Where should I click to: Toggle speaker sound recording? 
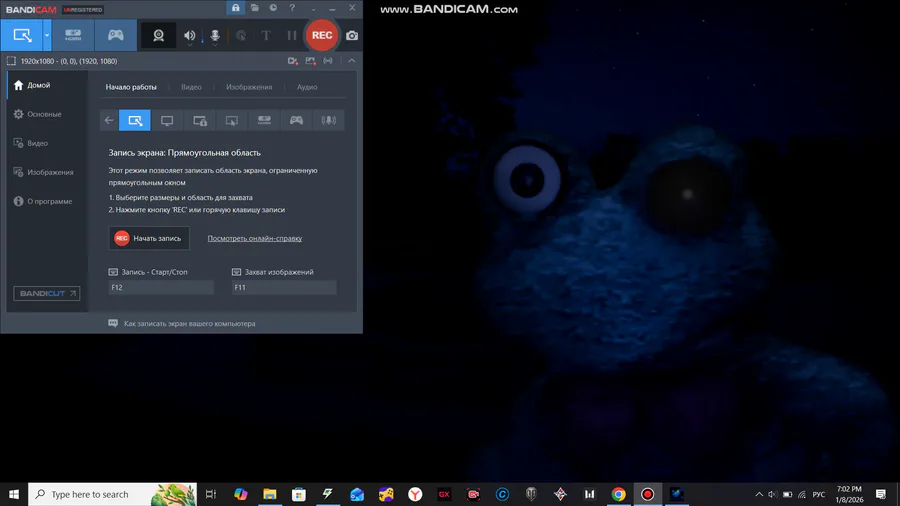coord(189,36)
